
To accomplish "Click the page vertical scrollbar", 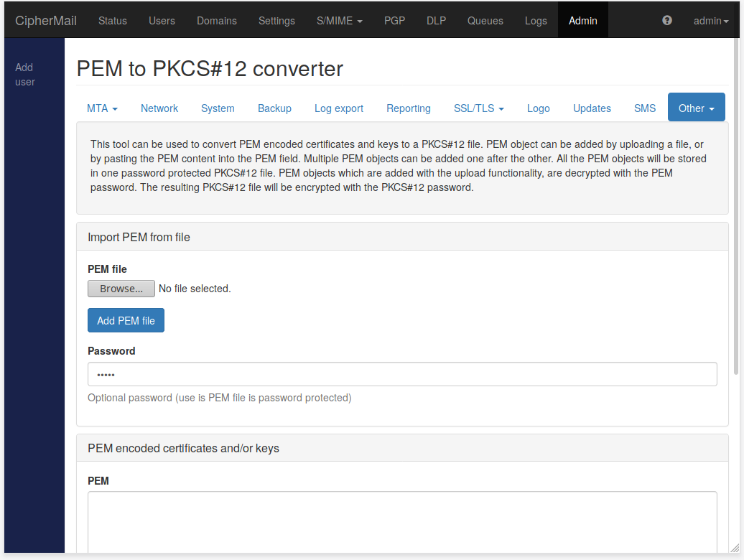I will [736, 206].
